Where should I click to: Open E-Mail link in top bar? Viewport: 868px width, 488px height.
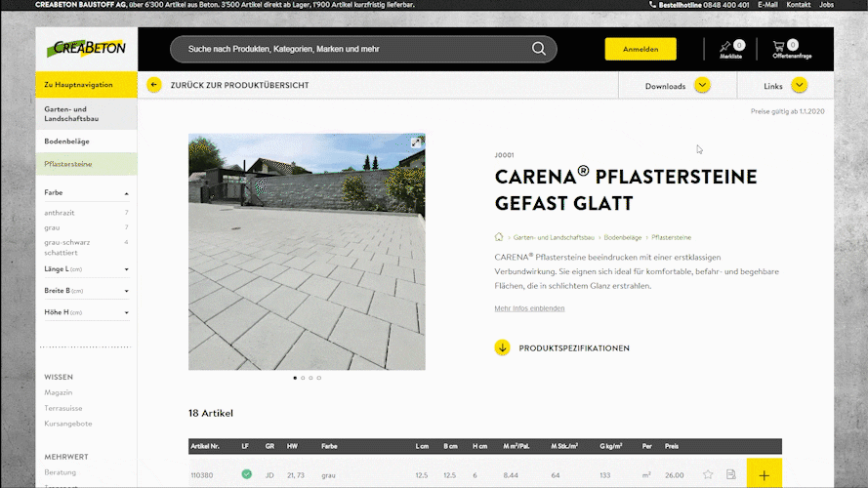coord(767,5)
